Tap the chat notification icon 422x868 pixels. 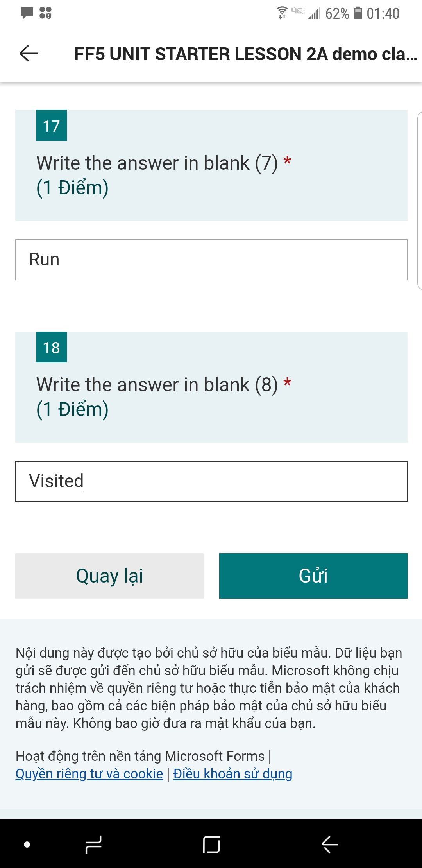pos(27,13)
